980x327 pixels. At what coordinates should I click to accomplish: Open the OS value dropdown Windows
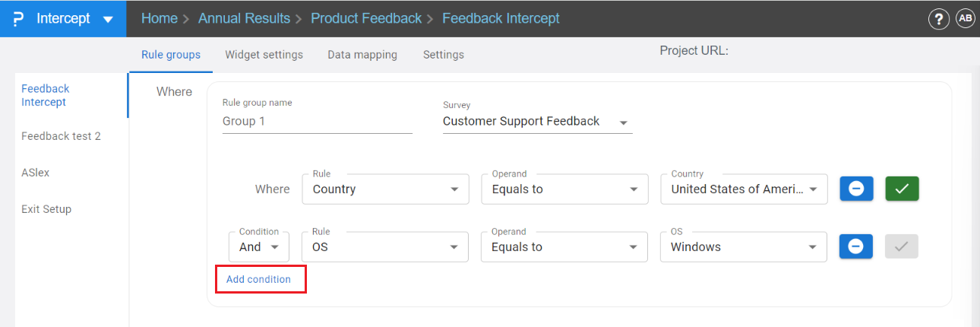744,246
